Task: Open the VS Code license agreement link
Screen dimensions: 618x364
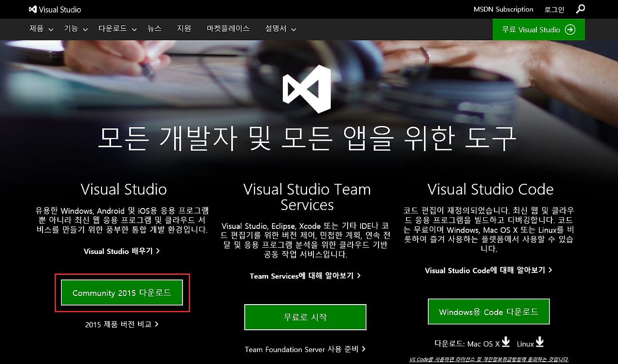Action: 489,359
